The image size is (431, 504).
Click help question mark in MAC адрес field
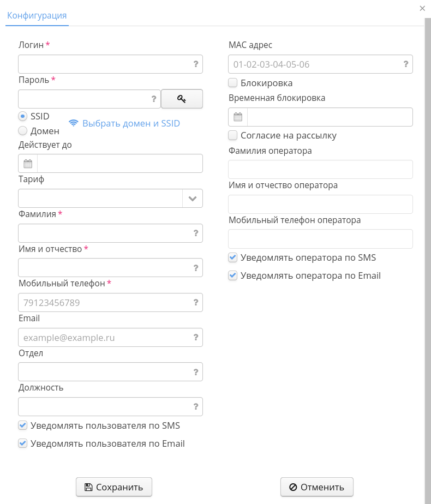click(x=406, y=64)
